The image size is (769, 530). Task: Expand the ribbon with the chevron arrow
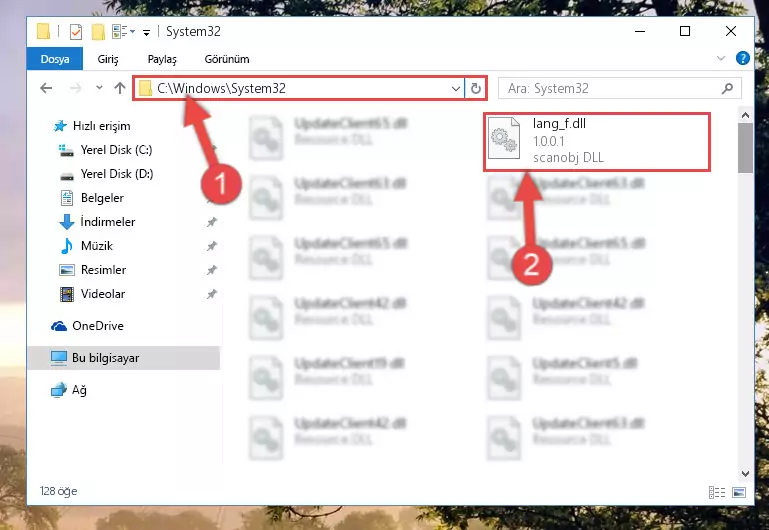coord(720,58)
